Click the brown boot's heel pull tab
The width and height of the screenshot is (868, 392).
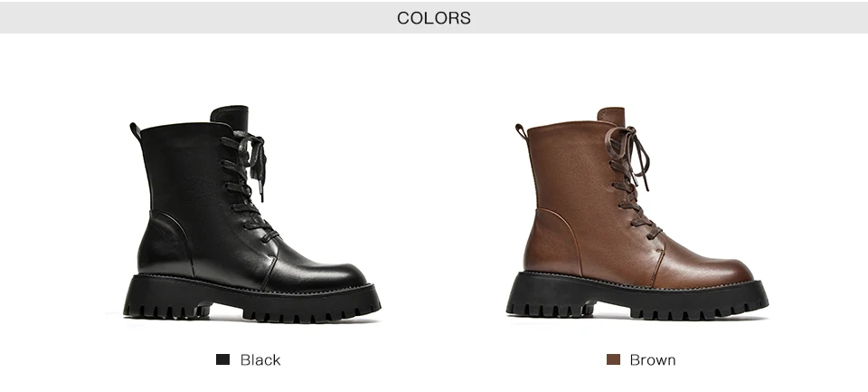(x=521, y=131)
